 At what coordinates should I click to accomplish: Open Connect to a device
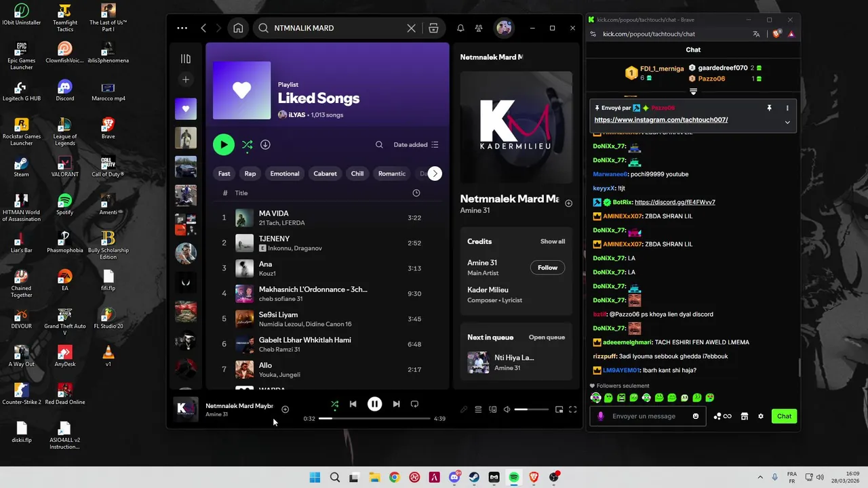pos(492,409)
